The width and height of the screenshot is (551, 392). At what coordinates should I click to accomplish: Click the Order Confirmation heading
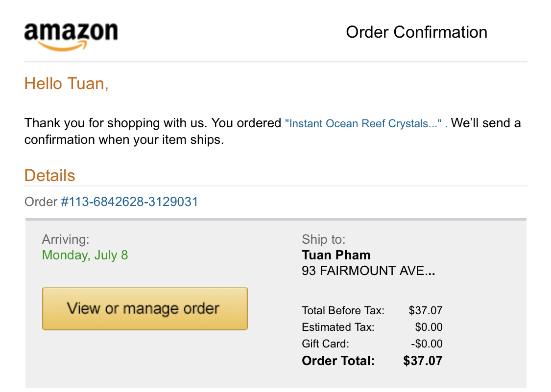[x=416, y=32]
